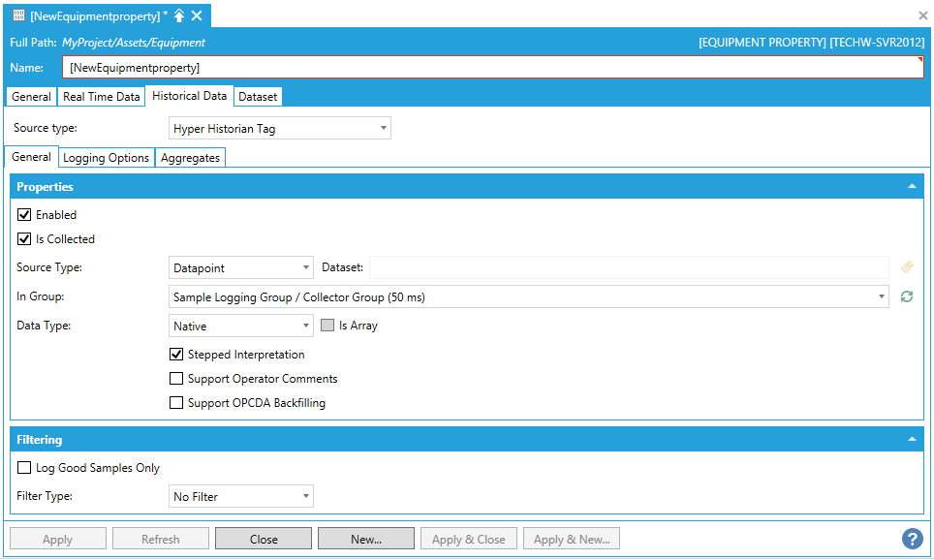Collapse the Filtering section
This screenshot has height=560, width=934.
click(x=911, y=439)
